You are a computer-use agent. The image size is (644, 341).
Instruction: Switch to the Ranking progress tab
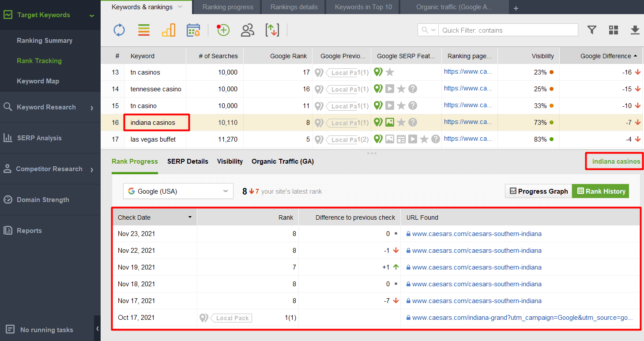coord(228,7)
